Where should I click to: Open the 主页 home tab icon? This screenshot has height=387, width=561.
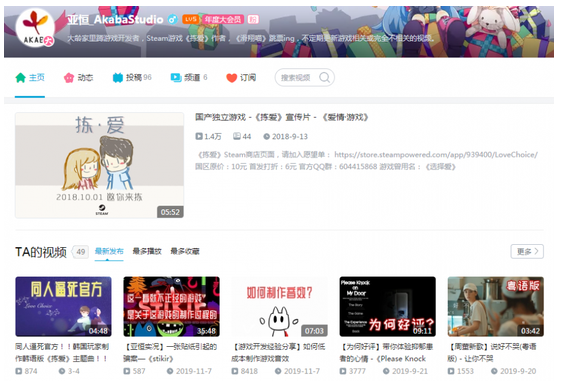click(20, 78)
